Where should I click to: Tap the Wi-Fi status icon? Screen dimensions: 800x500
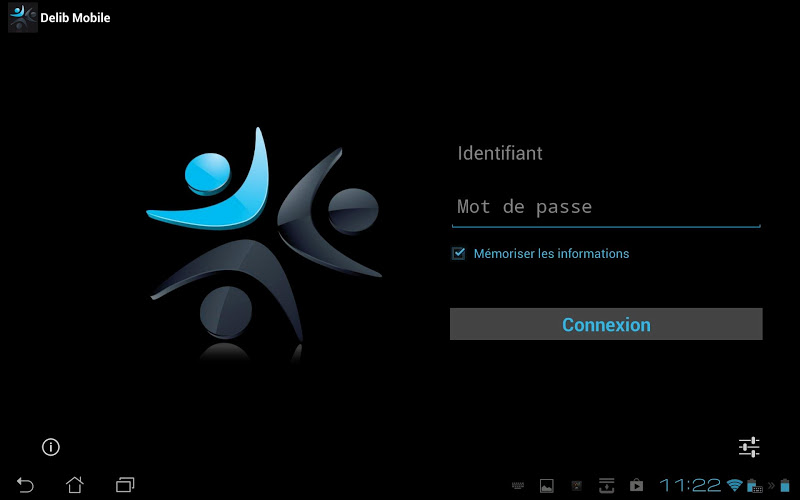[x=735, y=485]
